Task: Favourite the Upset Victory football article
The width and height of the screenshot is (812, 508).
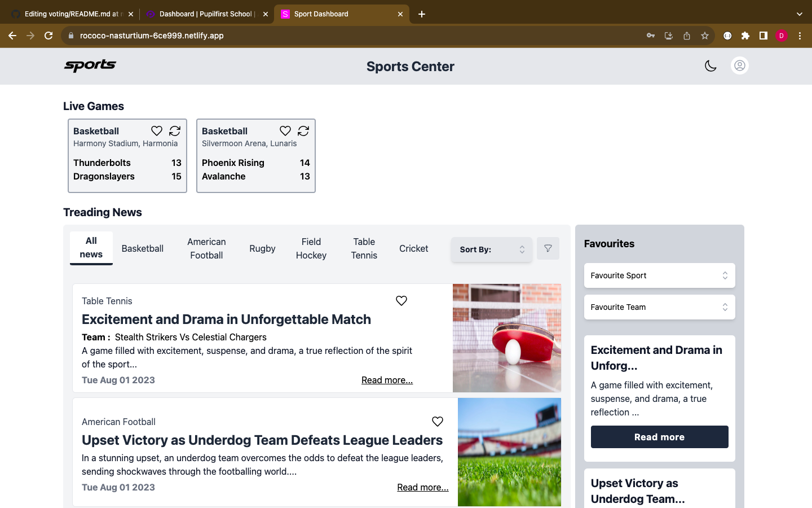Action: (x=437, y=421)
